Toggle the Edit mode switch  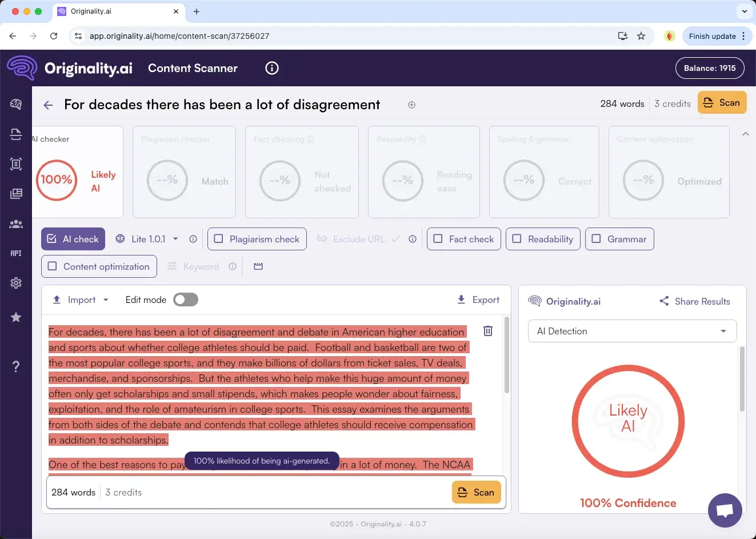tap(186, 300)
